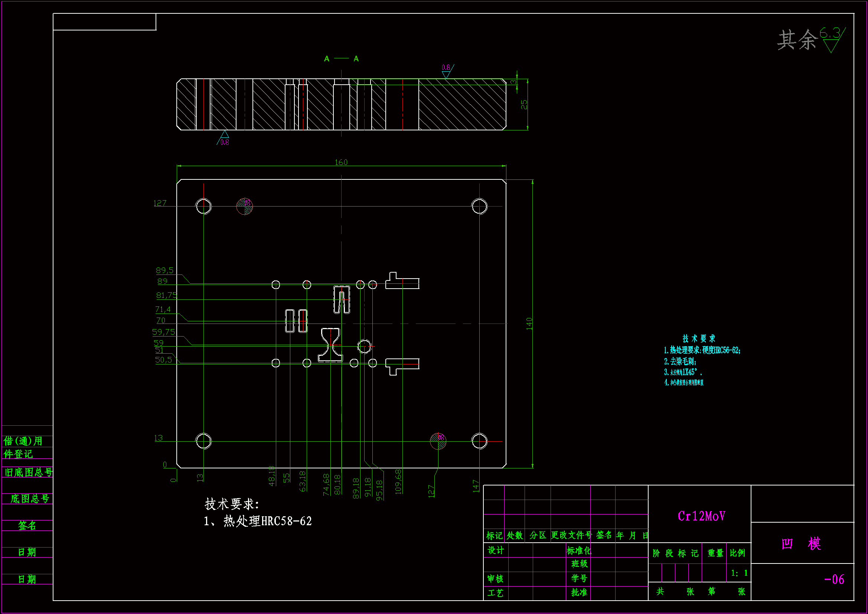Click the 旧底图总号 cell in left margin

click(28, 472)
